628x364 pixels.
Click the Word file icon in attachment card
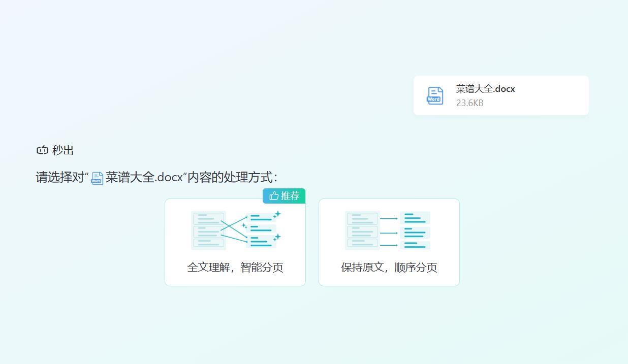coord(435,95)
